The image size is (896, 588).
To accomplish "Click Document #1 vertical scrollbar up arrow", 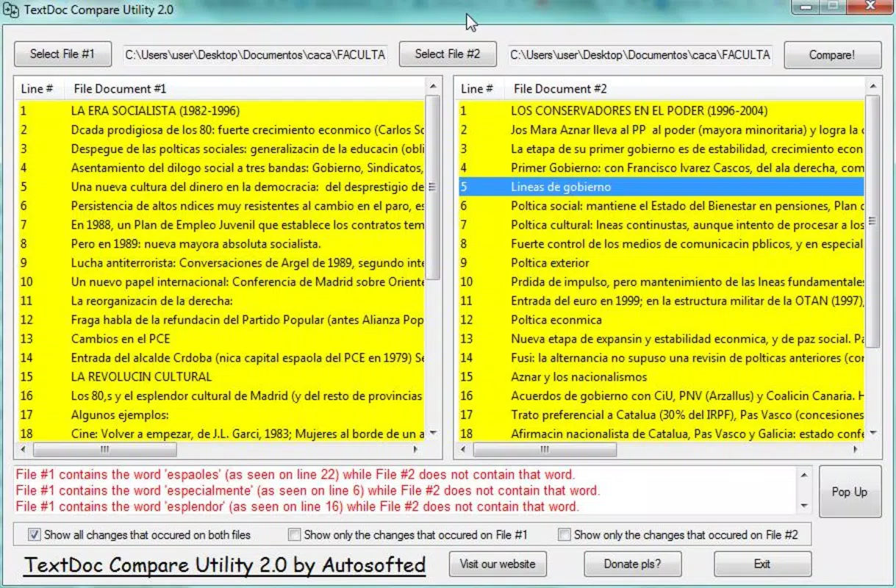I will click(x=432, y=87).
